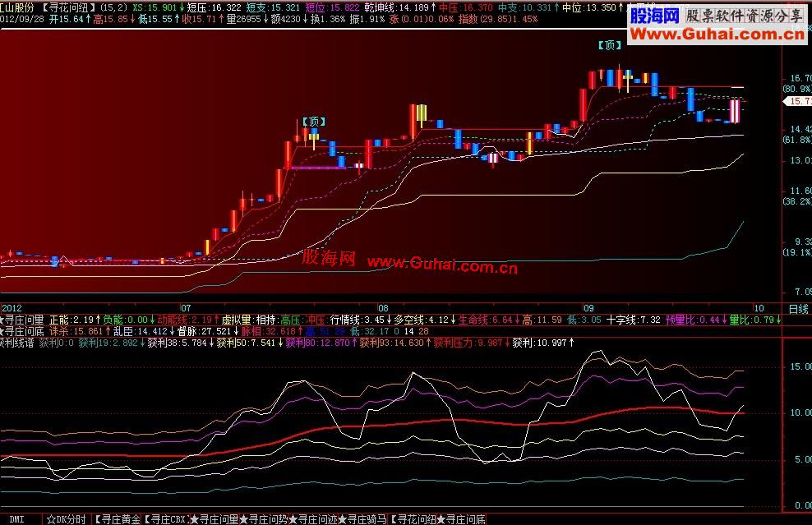Screen dimensions: 812x525
Task: Click the 短支:15.321 value
Action: click(273, 7)
